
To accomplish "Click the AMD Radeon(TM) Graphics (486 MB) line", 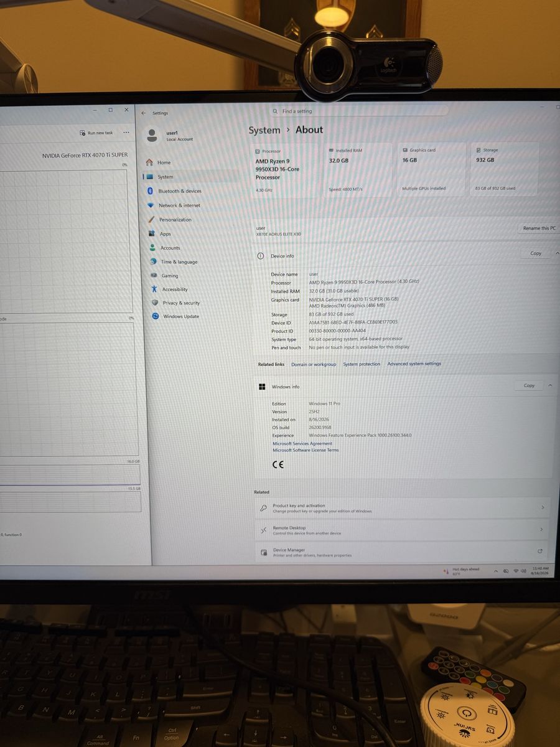I will pyautogui.click(x=347, y=306).
